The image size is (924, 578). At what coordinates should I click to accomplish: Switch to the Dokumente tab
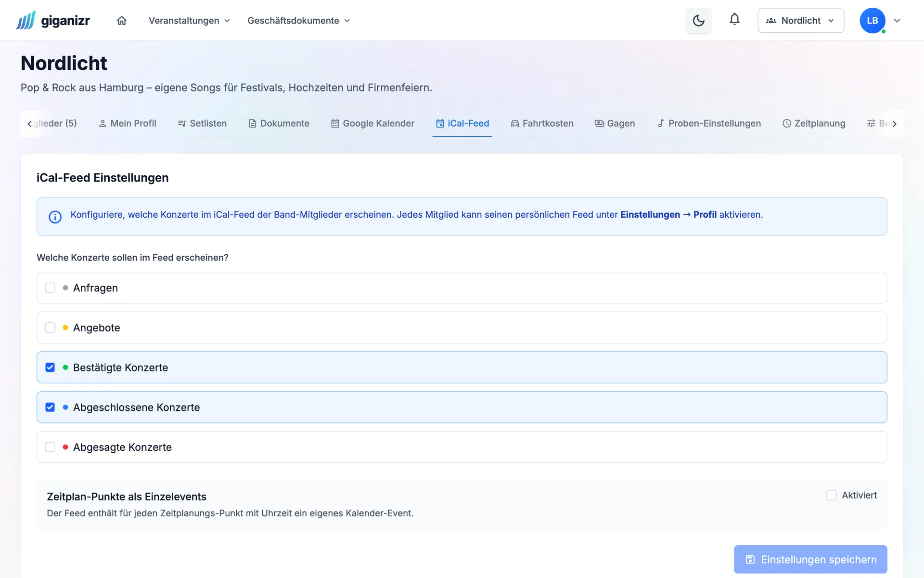(x=279, y=123)
